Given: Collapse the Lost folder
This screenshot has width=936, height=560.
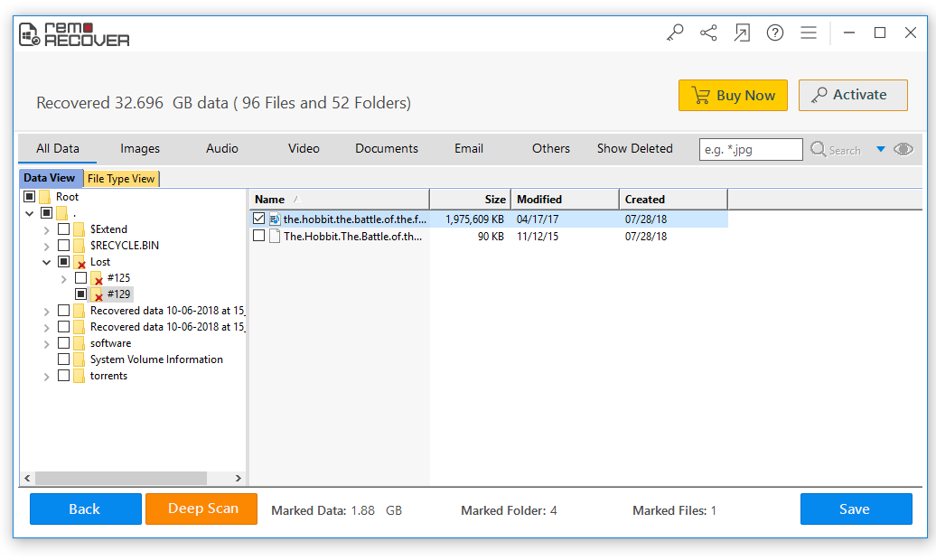Looking at the screenshot, I should coord(47,262).
